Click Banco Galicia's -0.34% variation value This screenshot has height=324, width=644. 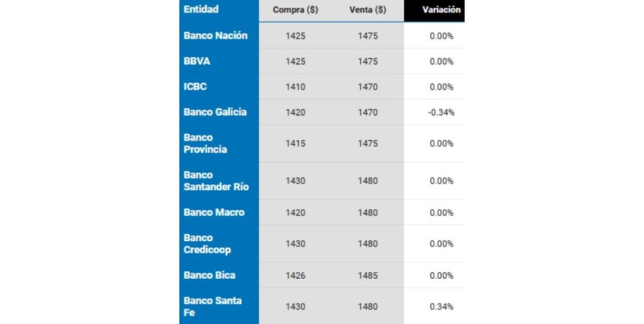(x=440, y=112)
